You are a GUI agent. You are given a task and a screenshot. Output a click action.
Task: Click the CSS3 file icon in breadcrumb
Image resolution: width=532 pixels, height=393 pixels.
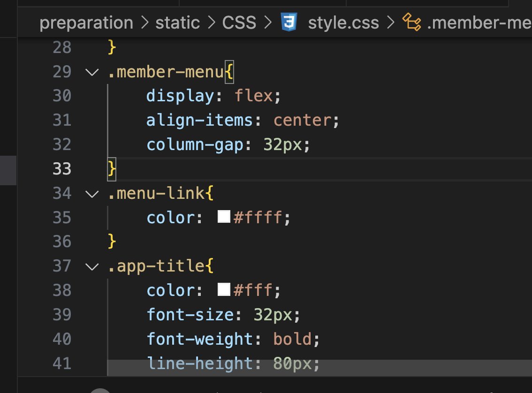[289, 22]
